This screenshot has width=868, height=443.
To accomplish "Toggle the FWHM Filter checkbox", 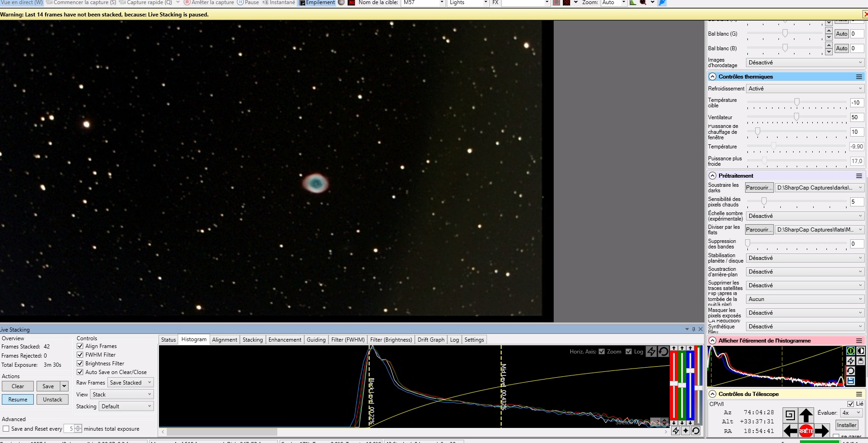I will 80,355.
